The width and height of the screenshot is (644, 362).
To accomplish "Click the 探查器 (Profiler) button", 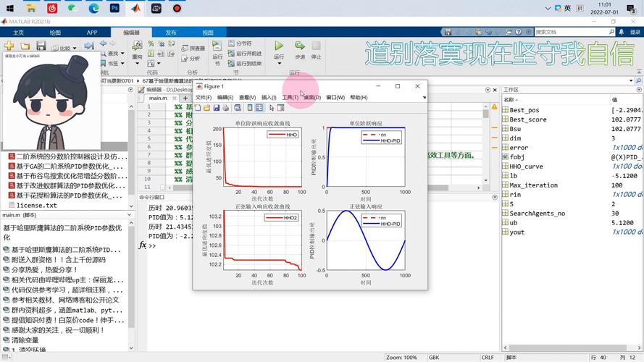I will [x=193, y=48].
